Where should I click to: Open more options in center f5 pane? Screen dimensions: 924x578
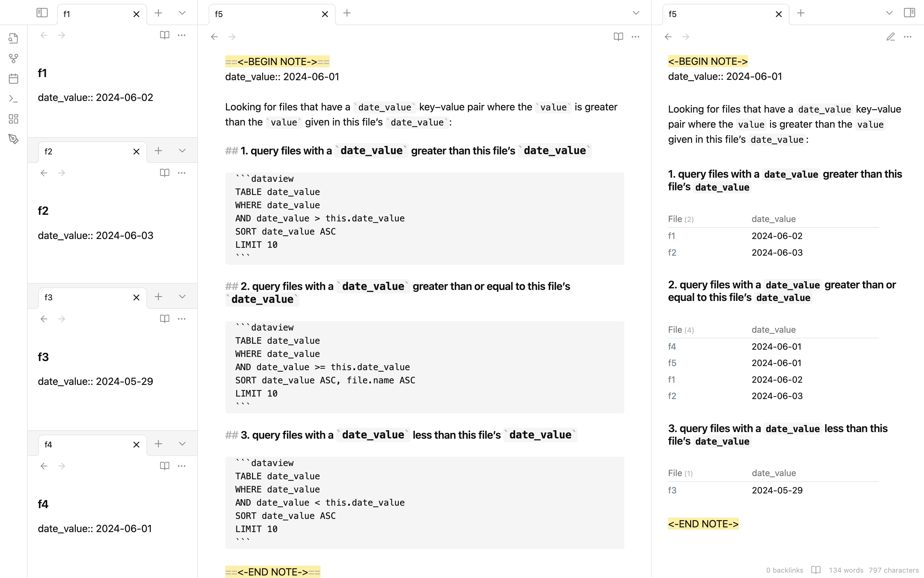(x=635, y=37)
